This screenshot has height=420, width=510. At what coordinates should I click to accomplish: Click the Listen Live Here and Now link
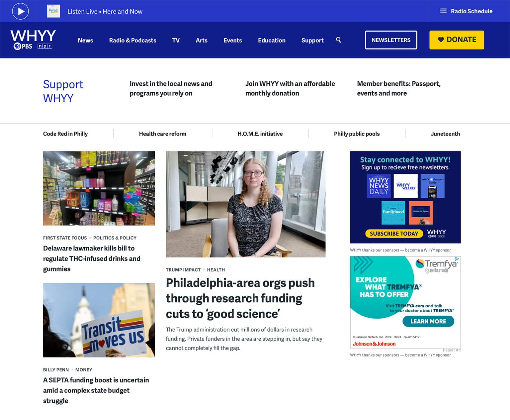pos(105,11)
